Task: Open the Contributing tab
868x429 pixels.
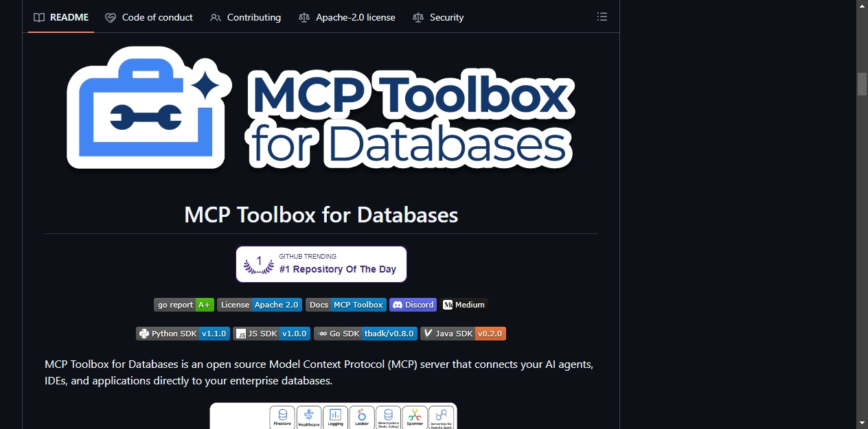Action: click(245, 17)
